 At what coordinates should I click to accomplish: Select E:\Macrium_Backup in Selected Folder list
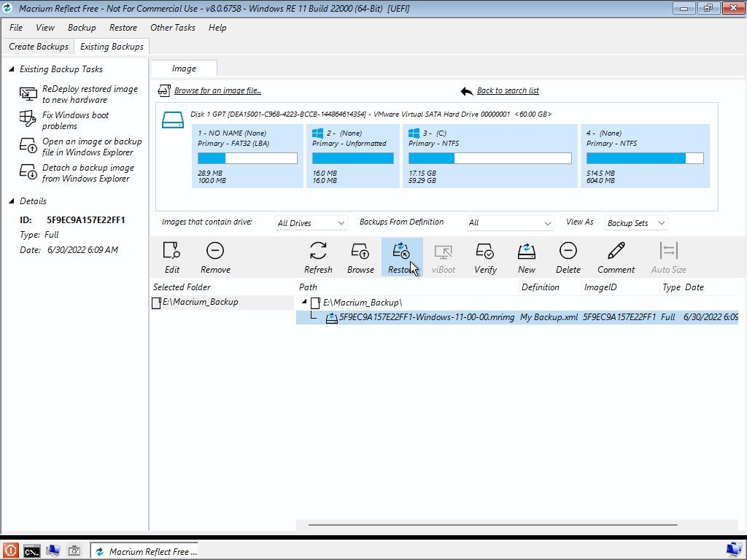tap(222, 303)
